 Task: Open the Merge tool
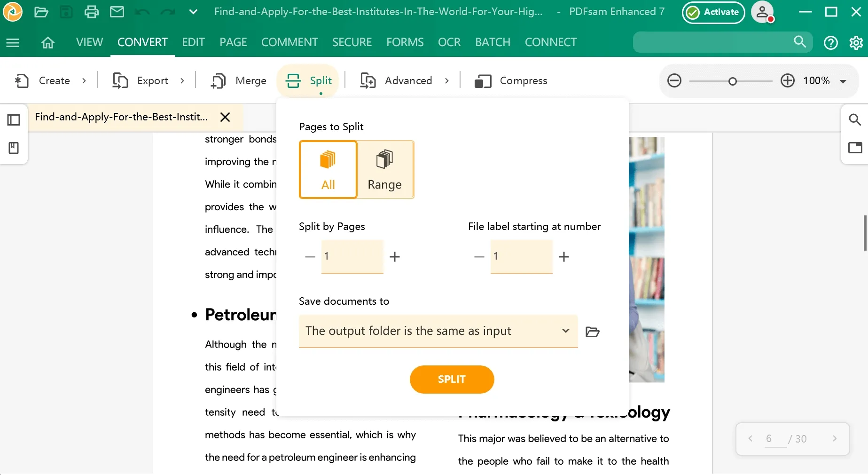(238, 80)
